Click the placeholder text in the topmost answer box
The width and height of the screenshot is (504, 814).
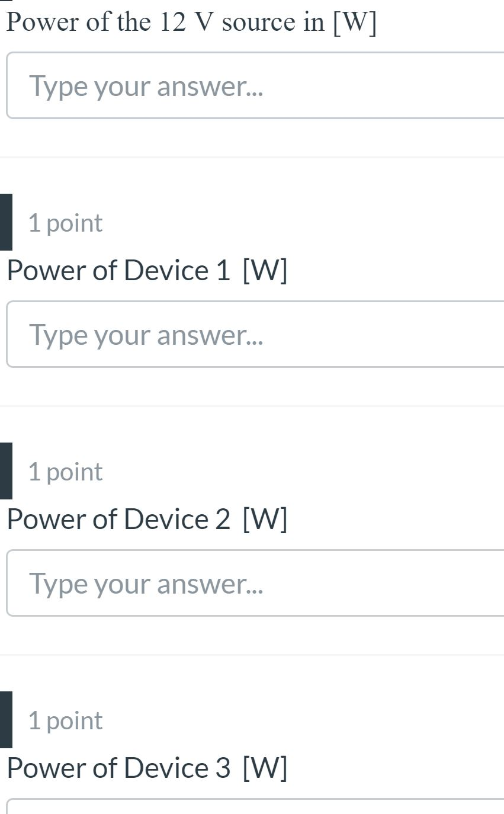148,85
